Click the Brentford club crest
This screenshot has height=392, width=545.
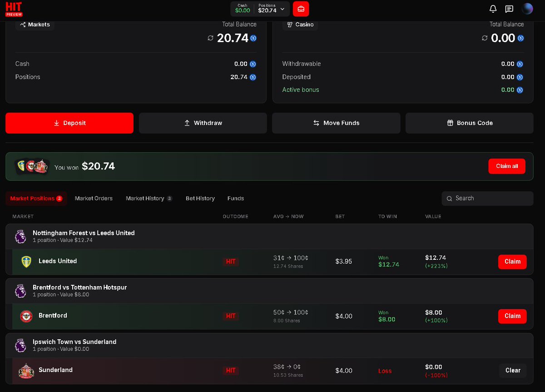tap(26, 316)
